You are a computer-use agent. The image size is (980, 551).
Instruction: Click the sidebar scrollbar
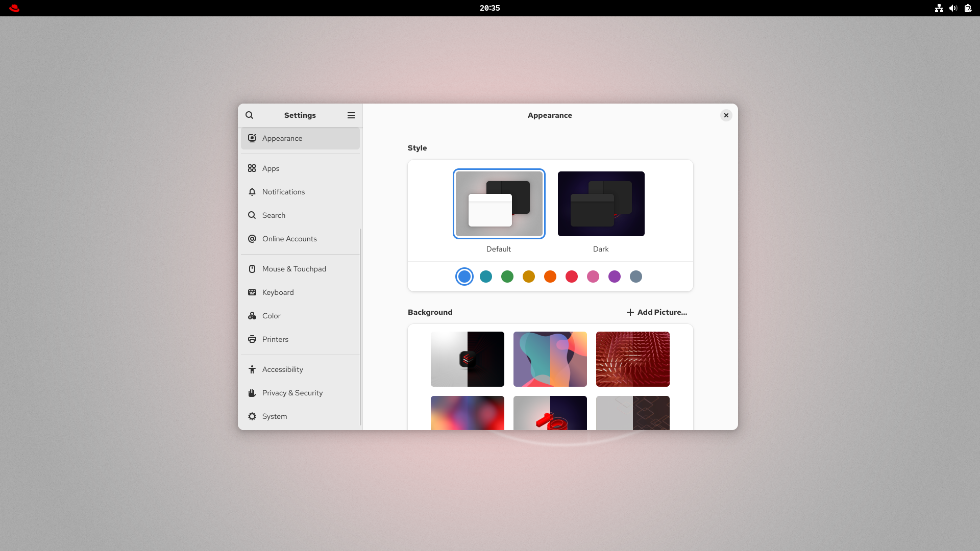point(361,327)
